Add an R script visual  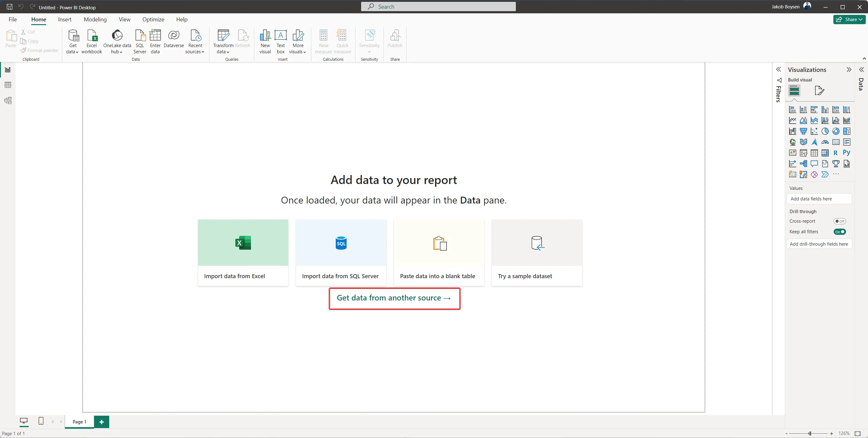point(836,153)
